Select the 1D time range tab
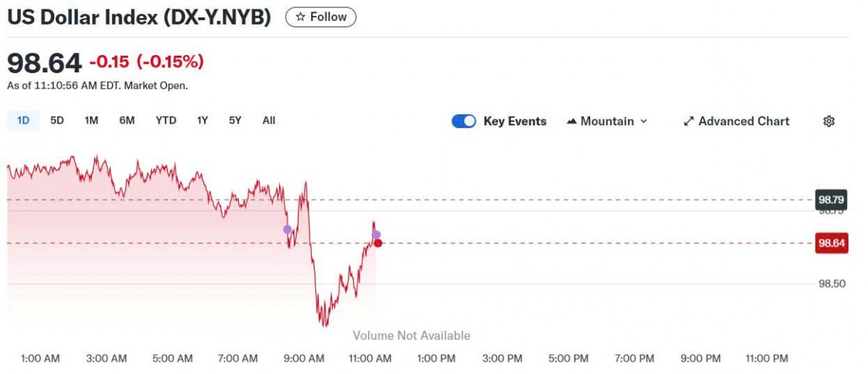This screenshot has height=374, width=868. [23, 121]
